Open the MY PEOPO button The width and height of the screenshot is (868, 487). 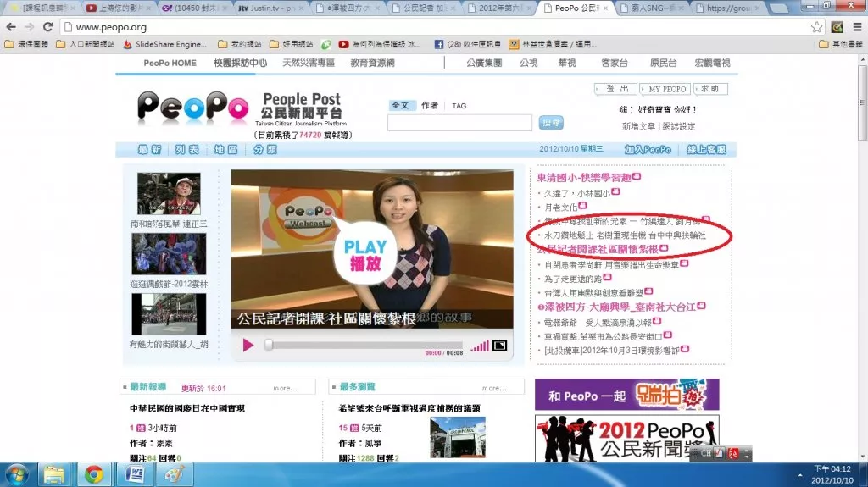coord(666,89)
